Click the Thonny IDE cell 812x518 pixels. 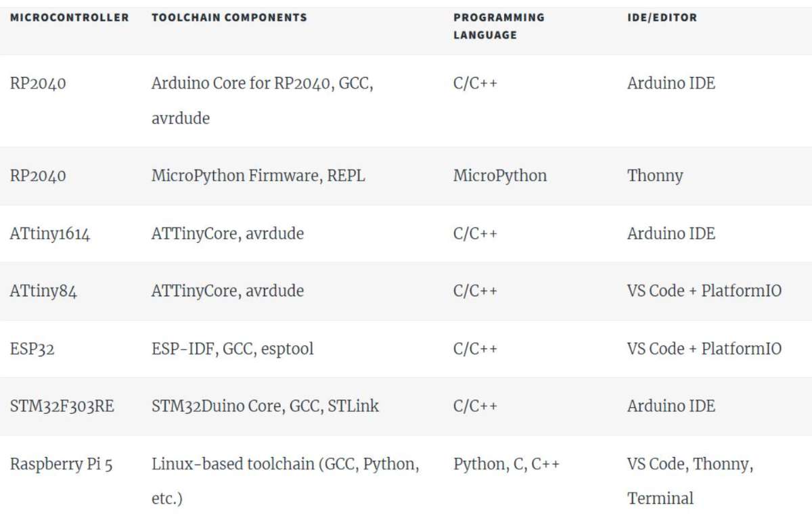point(654,176)
